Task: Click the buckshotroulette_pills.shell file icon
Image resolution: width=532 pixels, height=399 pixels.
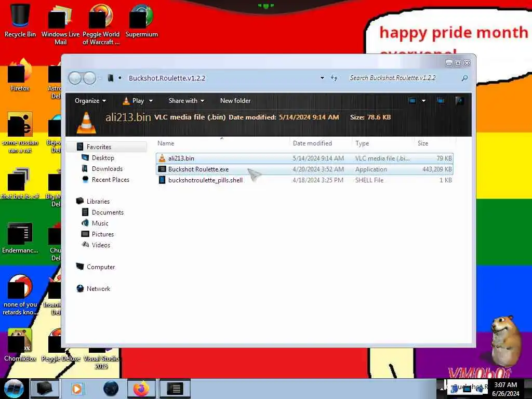Action: pyautogui.click(x=162, y=180)
